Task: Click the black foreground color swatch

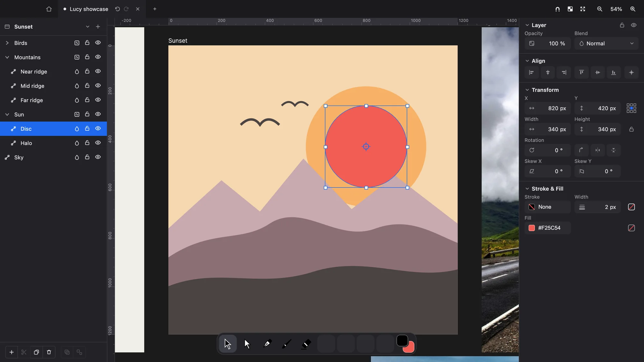Action: [x=402, y=340]
